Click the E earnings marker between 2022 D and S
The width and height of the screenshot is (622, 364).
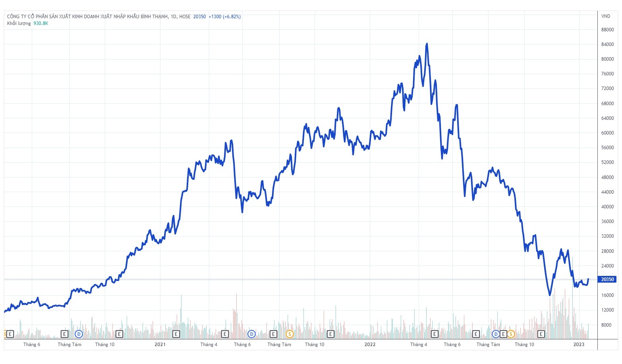click(503, 334)
